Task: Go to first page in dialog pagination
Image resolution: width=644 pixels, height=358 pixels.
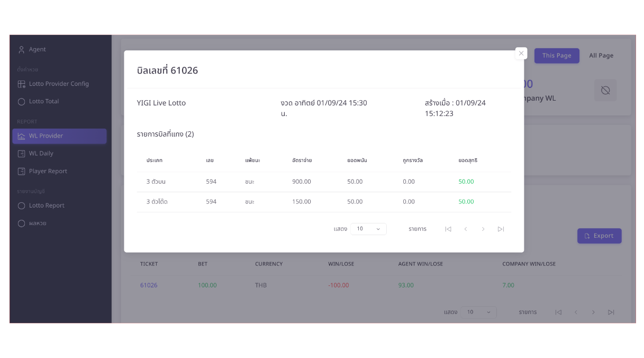Action: click(x=448, y=229)
